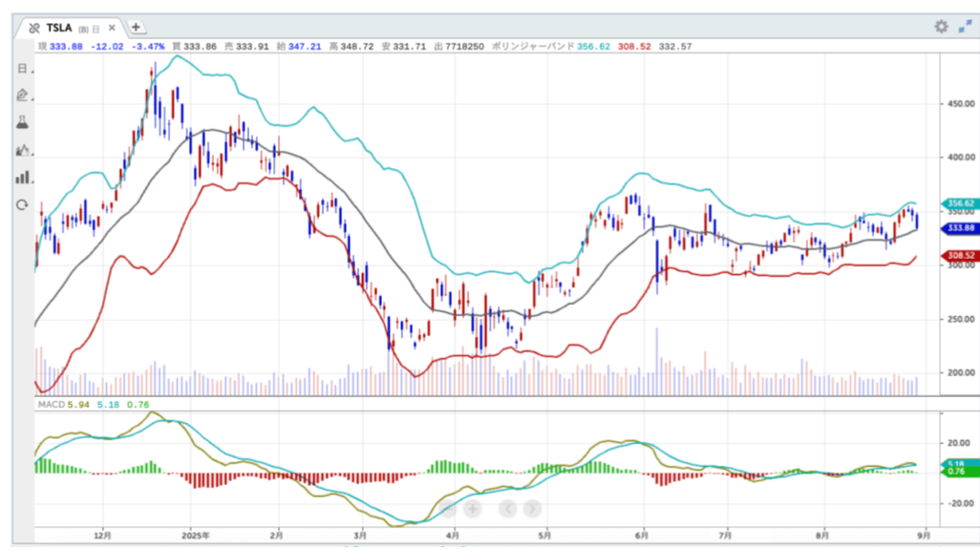Click the zoom out minus button on chart
This screenshot has width=980, height=550.
point(449,509)
